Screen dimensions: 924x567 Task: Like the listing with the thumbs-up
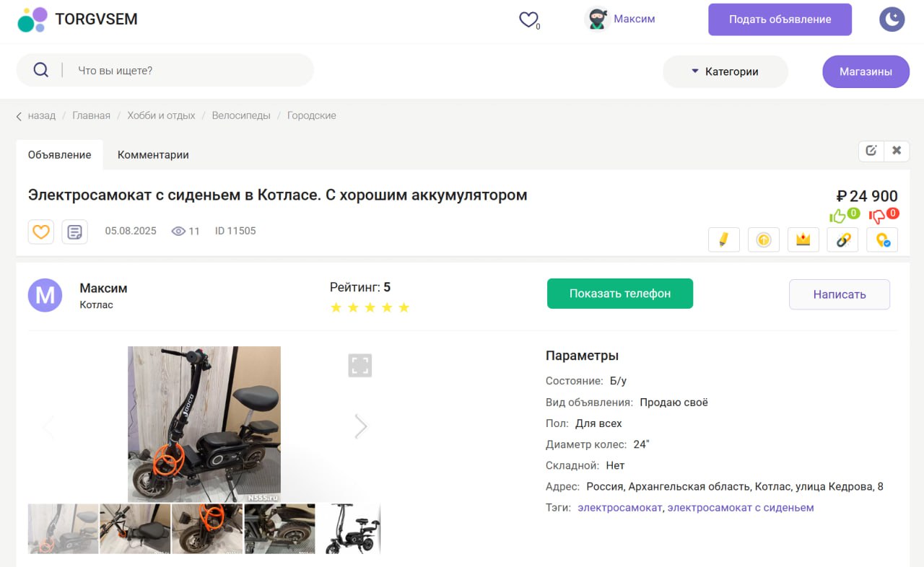coord(837,214)
